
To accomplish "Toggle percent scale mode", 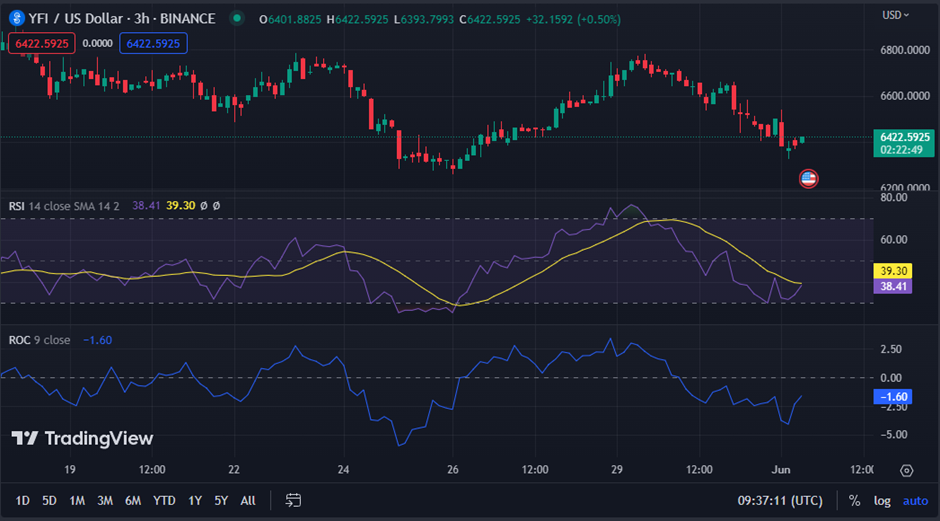I will click(x=854, y=500).
